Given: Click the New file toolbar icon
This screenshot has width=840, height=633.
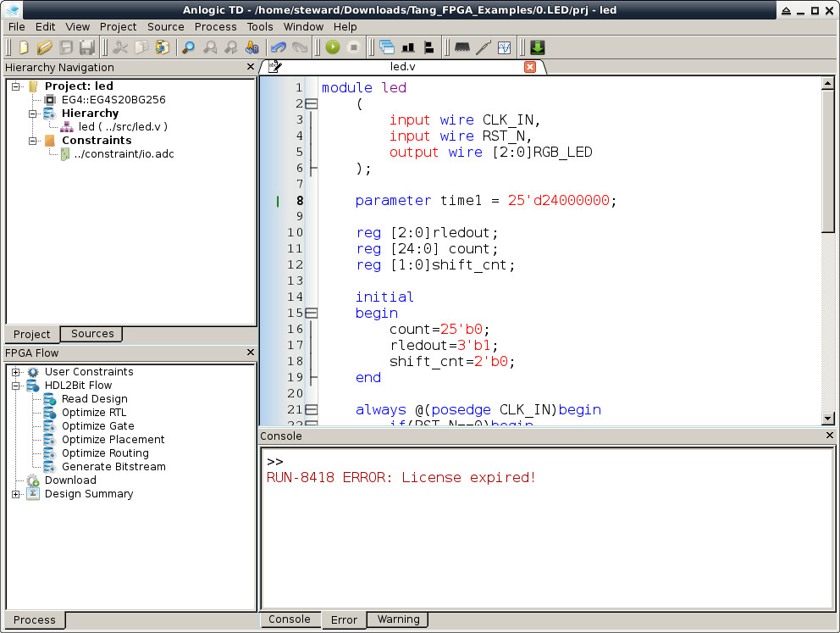Looking at the screenshot, I should click(x=24, y=47).
